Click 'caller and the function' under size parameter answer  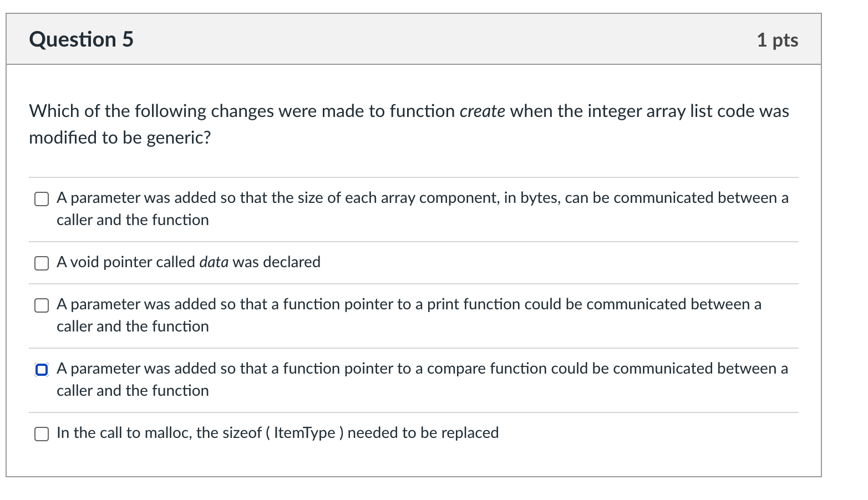(x=133, y=220)
